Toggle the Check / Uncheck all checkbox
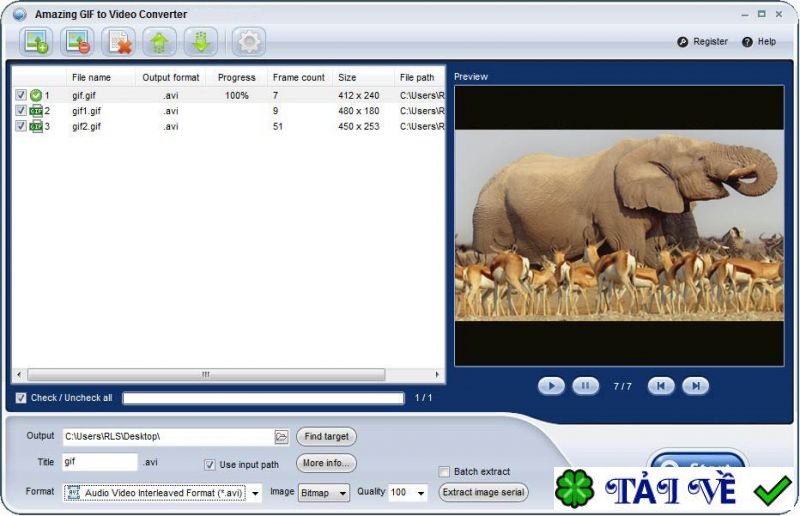 [x=21, y=398]
